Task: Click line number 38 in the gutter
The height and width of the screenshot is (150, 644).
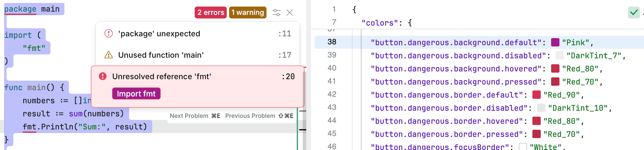Action: 332,42
